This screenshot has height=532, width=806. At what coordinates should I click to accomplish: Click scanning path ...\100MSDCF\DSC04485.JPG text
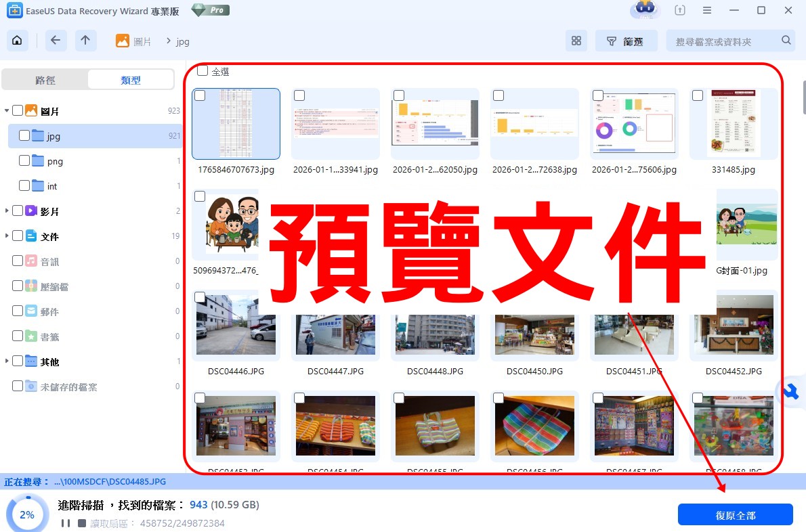110,482
